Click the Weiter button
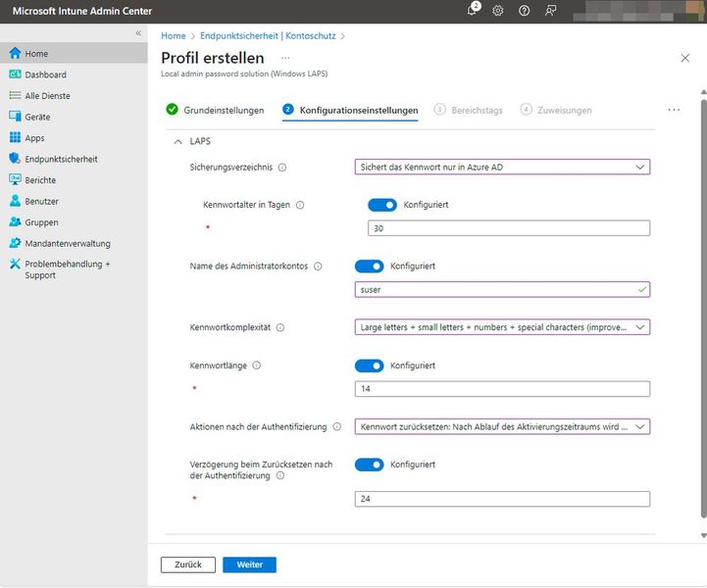This screenshot has height=588, width=707. (249, 564)
